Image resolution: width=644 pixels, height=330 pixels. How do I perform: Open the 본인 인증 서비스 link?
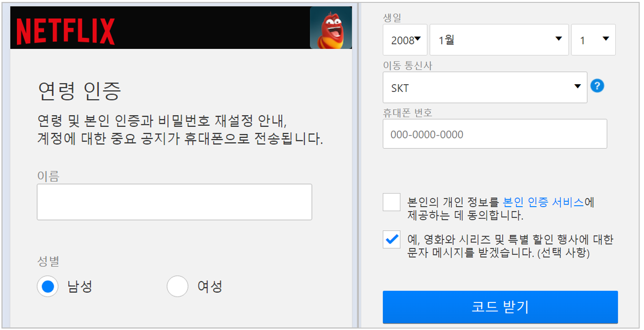(x=543, y=202)
